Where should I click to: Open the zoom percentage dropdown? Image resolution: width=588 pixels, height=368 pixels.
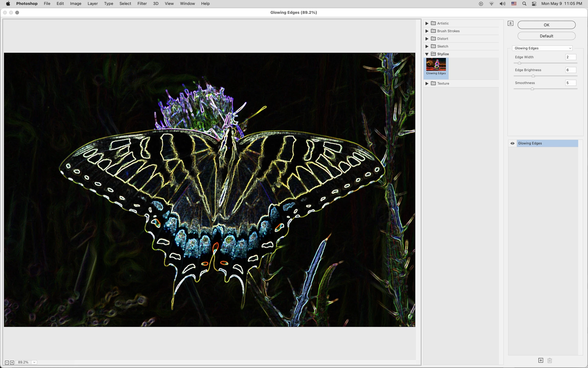click(34, 362)
